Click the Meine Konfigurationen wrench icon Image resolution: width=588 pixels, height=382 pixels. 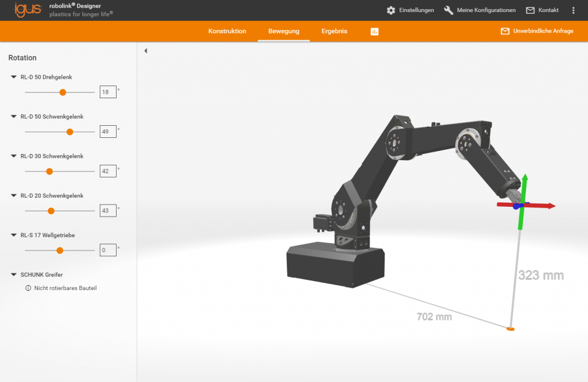point(448,10)
